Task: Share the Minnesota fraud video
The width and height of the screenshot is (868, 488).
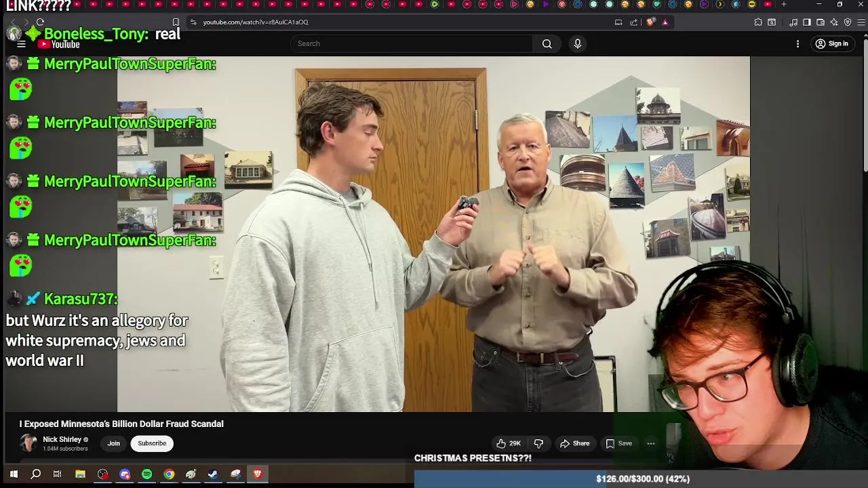Action: point(574,443)
